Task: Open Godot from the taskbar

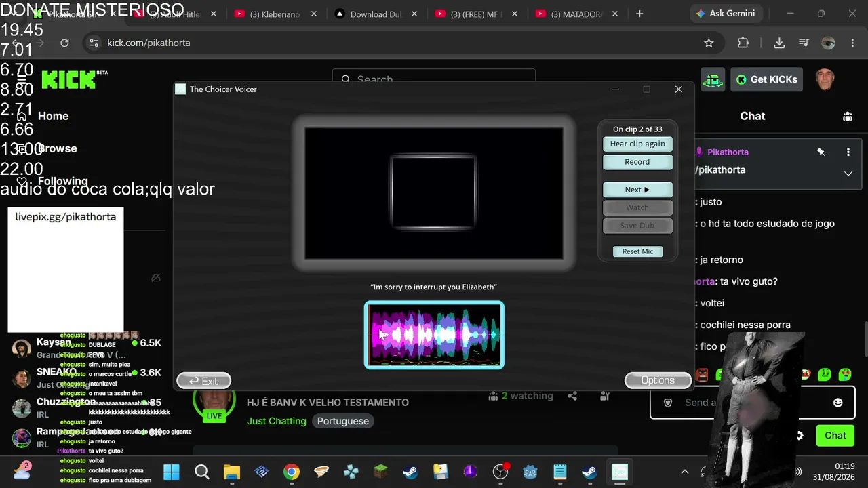Action: 530,472
